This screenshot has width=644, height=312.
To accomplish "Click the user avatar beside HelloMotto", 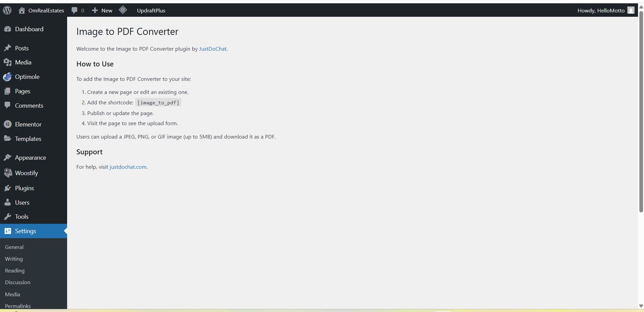I will [631, 10].
